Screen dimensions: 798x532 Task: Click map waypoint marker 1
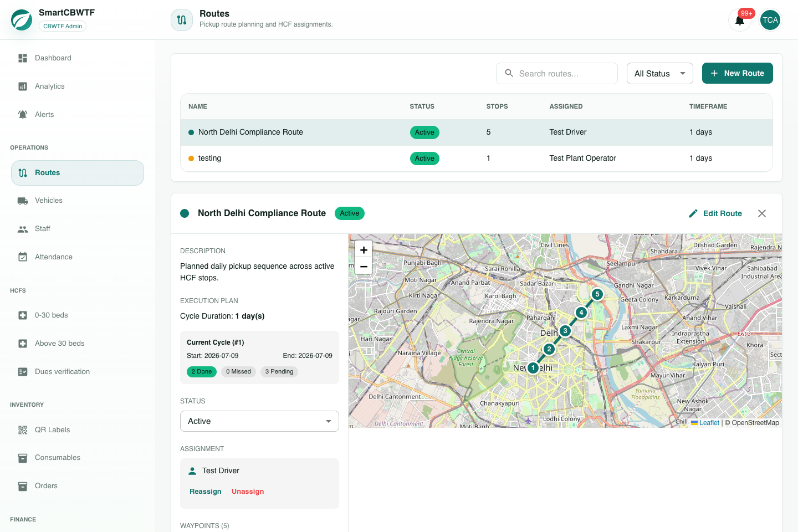point(533,368)
